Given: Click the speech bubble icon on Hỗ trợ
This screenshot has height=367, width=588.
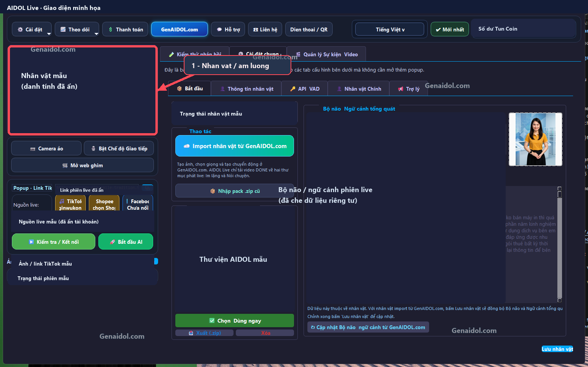Looking at the screenshot, I should [x=219, y=29].
